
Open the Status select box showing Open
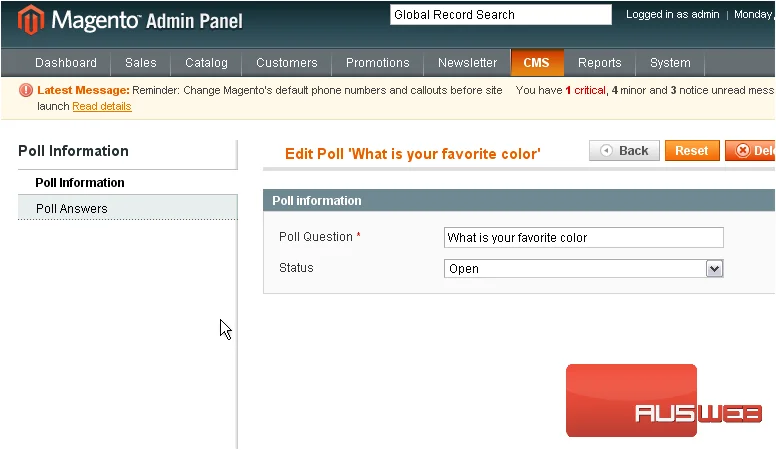tap(583, 269)
